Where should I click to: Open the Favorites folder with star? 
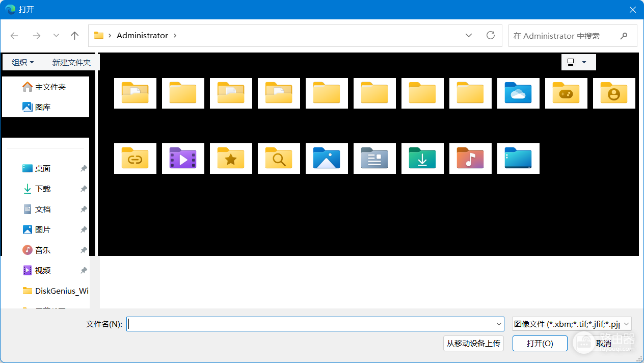tap(231, 159)
